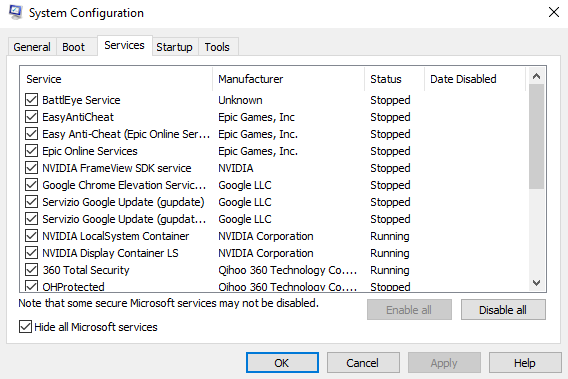Toggle Servizio Google Update (gupdat... checkbox
Image resolution: width=568 pixels, height=379 pixels.
point(32,219)
